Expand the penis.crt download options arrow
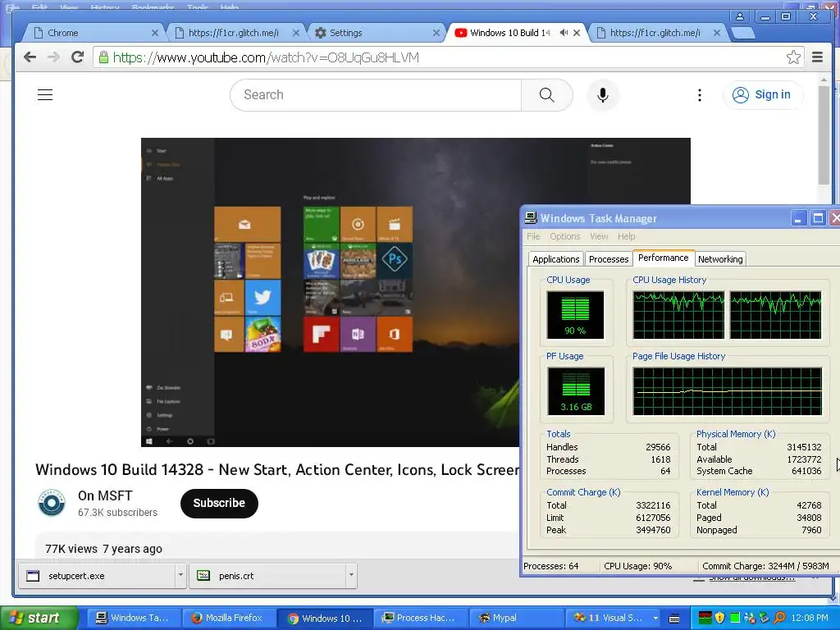The height and width of the screenshot is (630, 840). click(351, 575)
